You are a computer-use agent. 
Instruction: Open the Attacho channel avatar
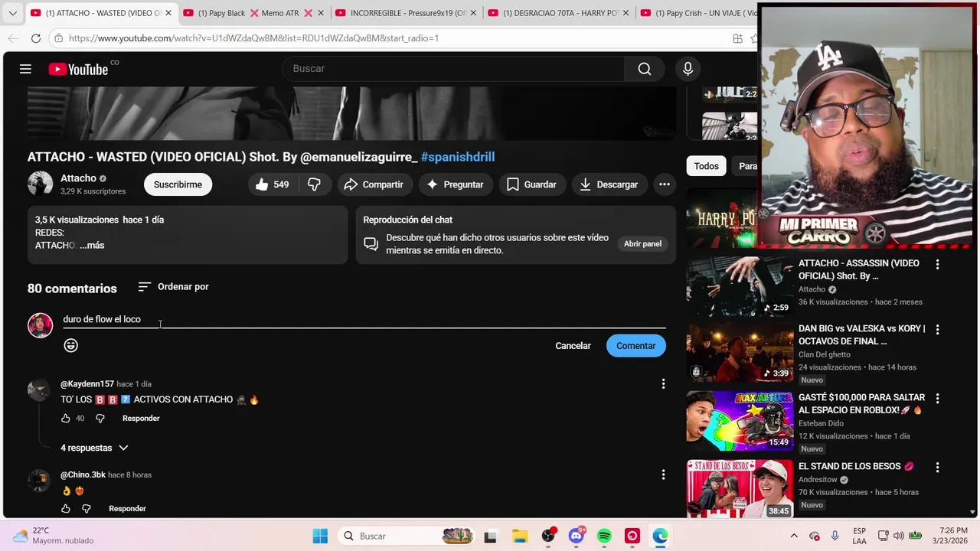pos(40,184)
